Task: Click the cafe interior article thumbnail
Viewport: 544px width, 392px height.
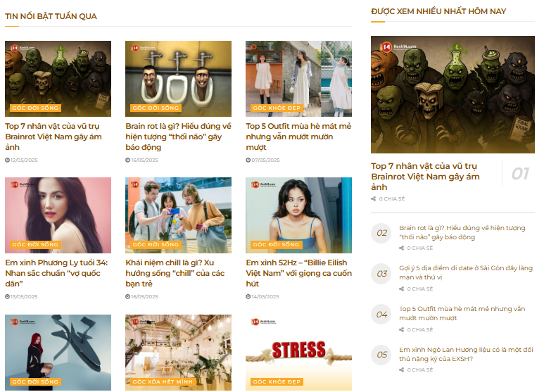Action: (x=178, y=348)
